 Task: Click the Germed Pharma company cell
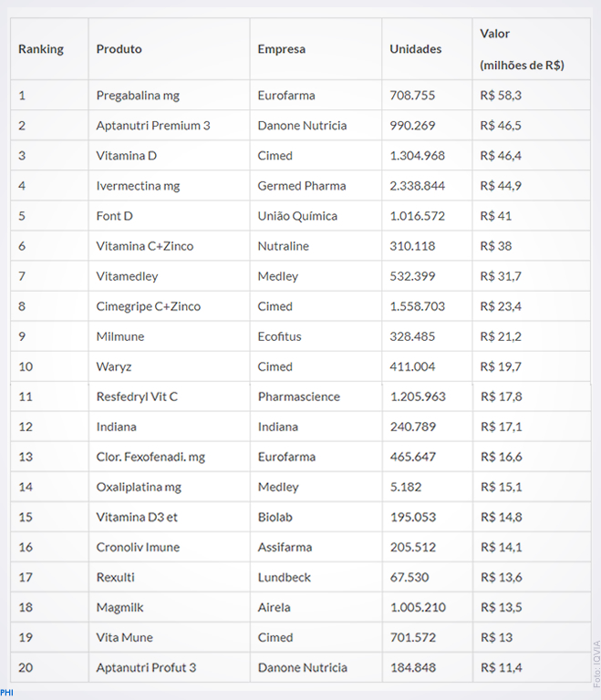coord(302,186)
